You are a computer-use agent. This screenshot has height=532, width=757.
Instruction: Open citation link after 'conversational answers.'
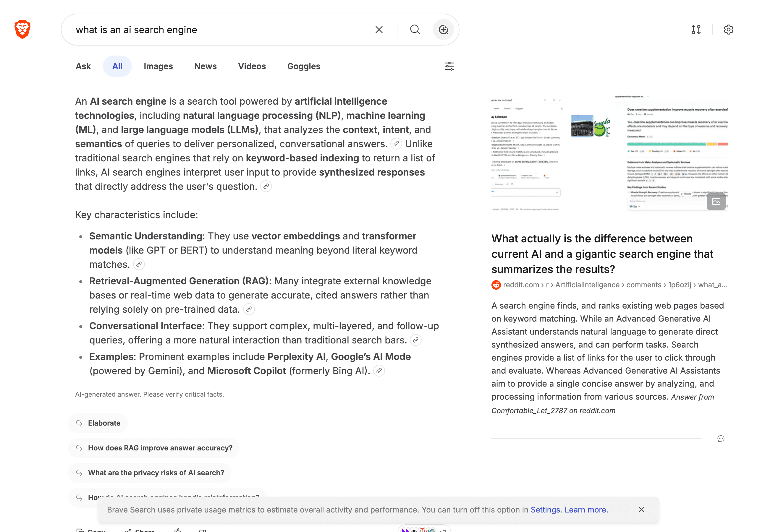pyautogui.click(x=396, y=144)
